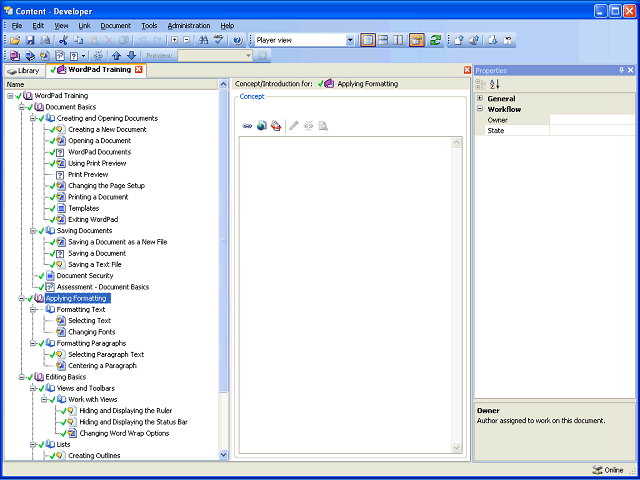Screen dimensions: 640x480
Task: Open the Administration menu
Action: (x=189, y=26)
